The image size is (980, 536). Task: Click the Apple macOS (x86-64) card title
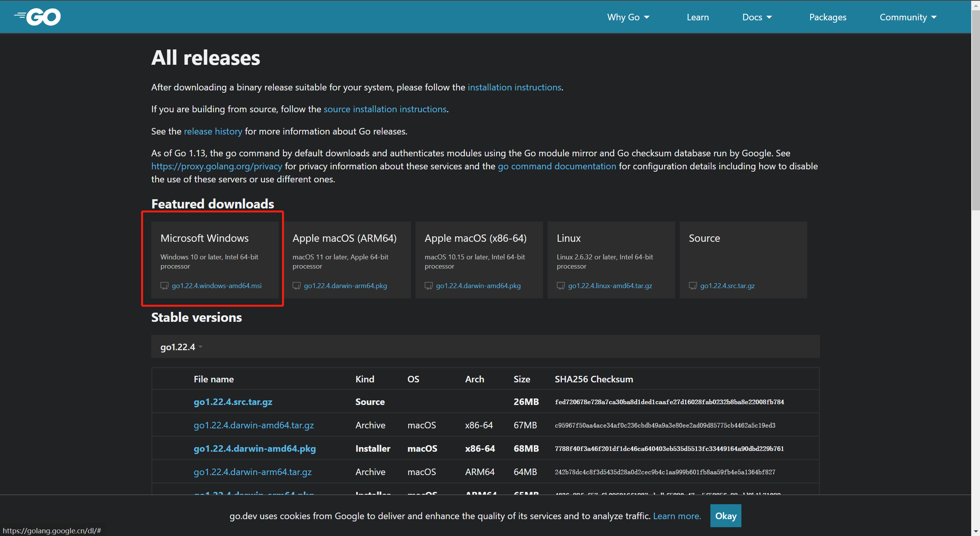476,238
